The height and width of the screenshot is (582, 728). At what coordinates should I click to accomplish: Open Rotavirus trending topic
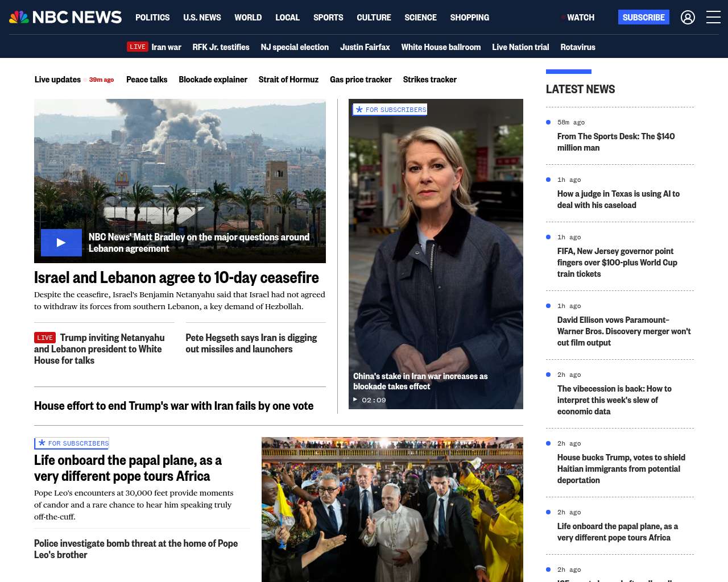tap(577, 47)
